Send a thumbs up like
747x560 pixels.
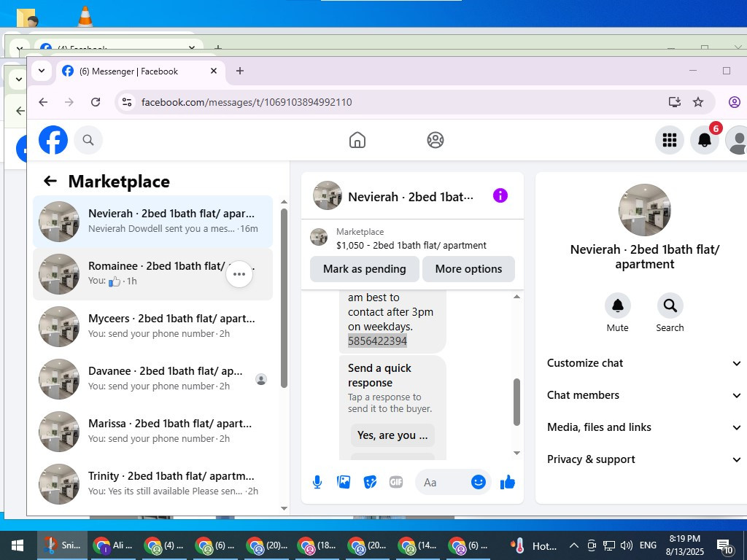click(x=508, y=483)
